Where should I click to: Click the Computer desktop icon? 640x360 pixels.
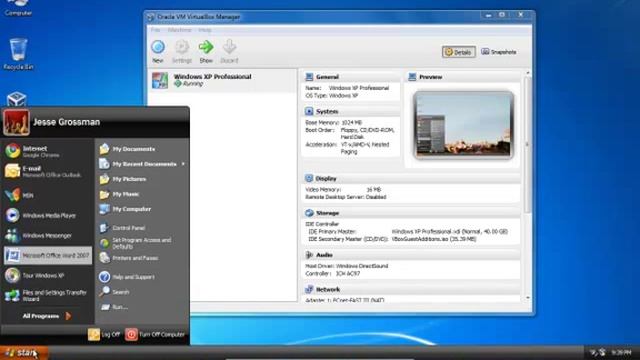[18, 8]
